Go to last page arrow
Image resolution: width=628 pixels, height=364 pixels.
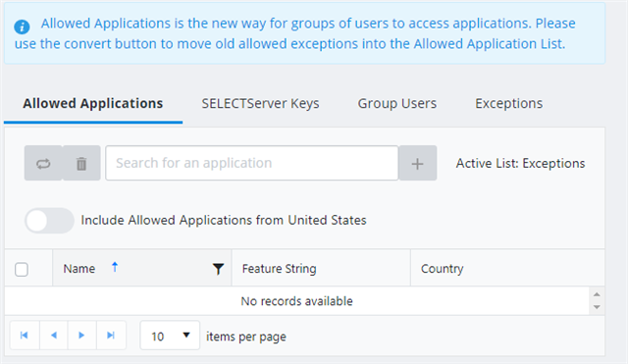[111, 336]
